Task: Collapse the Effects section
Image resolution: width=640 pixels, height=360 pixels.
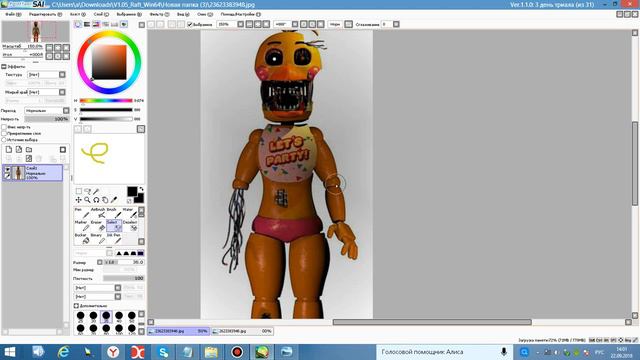Action: (4, 67)
